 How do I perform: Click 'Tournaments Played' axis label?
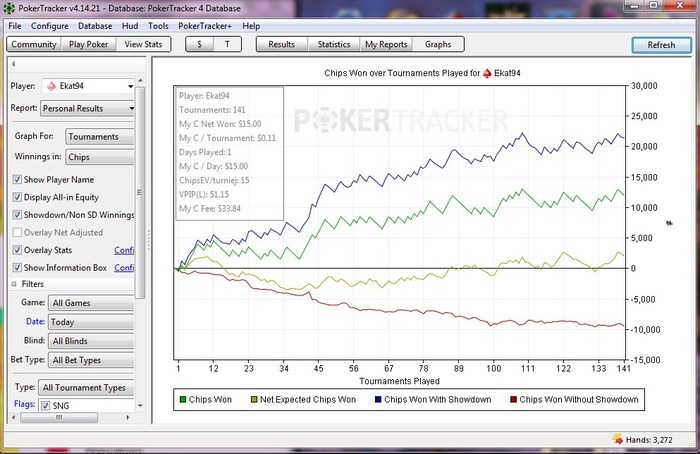pos(400,381)
